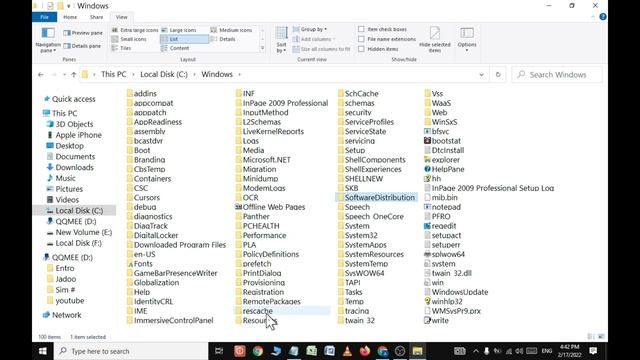Switch layout to Tiles
The height and width of the screenshot is (360, 640).
(122, 48)
